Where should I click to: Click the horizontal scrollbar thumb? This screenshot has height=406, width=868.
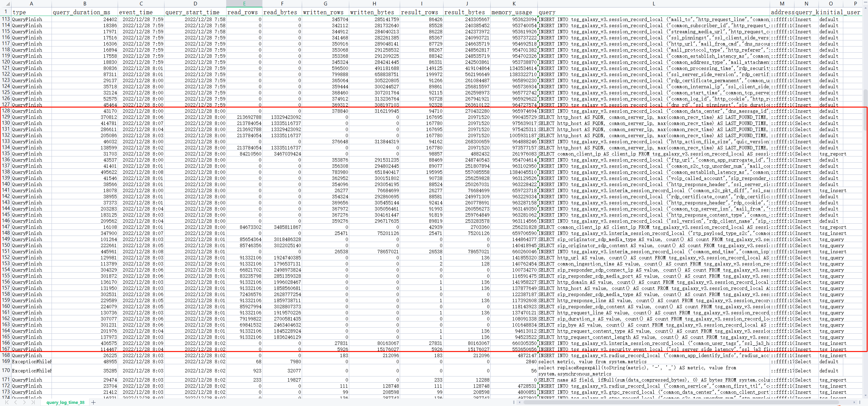[x=682, y=402]
